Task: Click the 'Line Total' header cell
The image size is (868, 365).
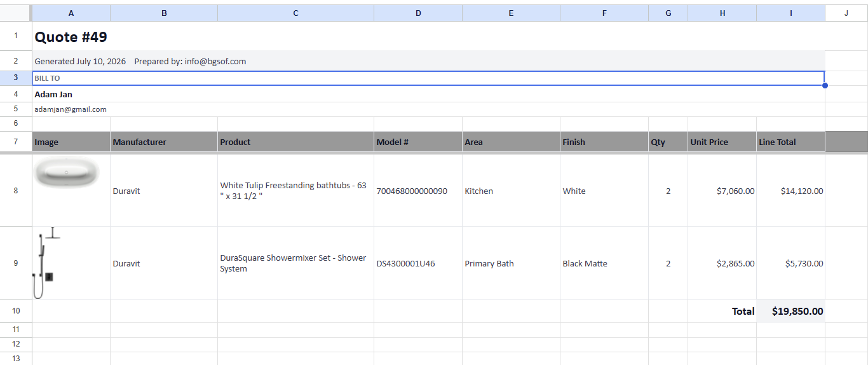Action: pyautogui.click(x=790, y=142)
